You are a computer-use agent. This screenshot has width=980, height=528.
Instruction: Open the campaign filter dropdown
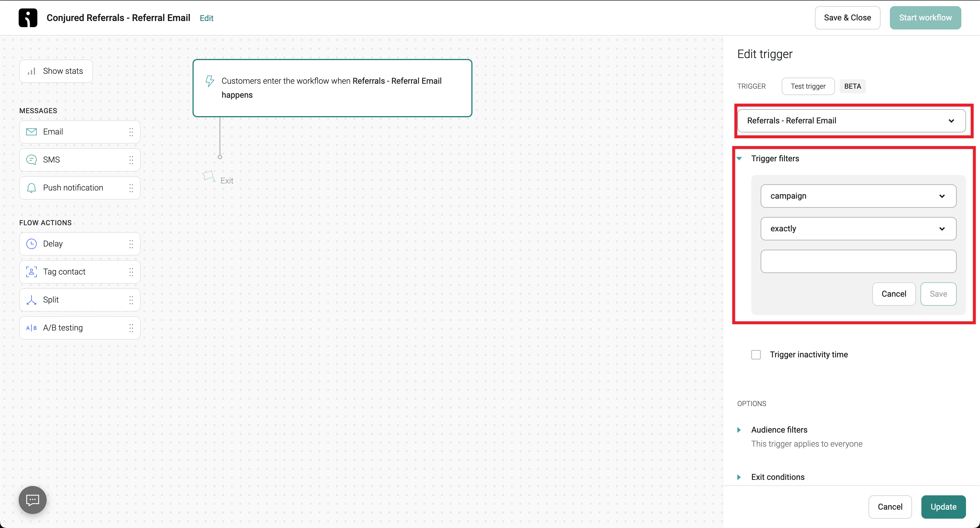(x=858, y=196)
